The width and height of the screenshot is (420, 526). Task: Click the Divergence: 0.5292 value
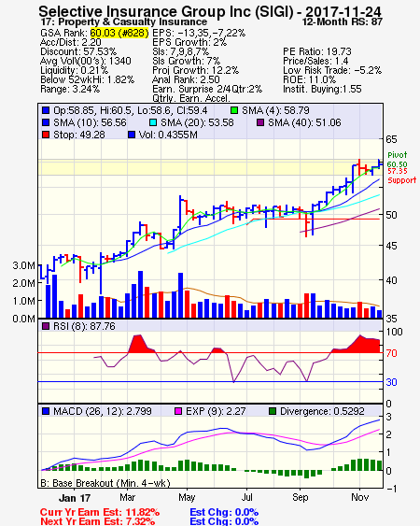[322, 411]
